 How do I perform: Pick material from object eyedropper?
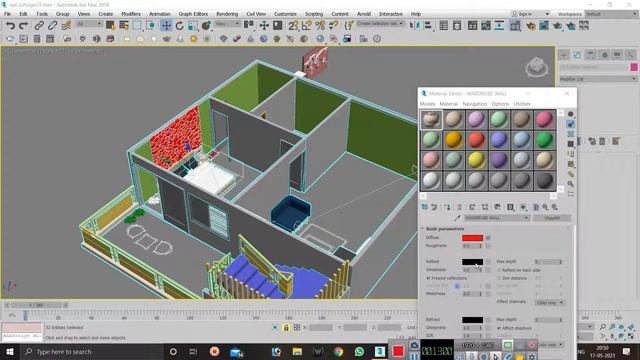point(458,218)
